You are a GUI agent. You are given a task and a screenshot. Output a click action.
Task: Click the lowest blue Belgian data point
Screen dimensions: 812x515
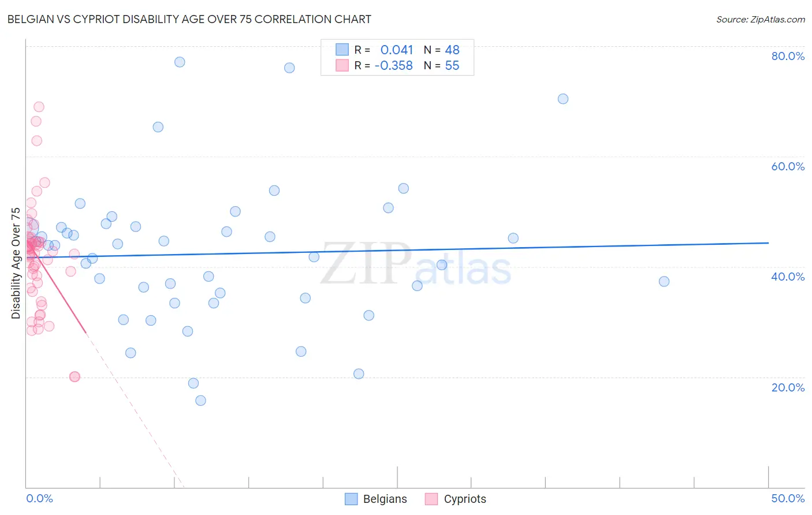click(x=200, y=400)
